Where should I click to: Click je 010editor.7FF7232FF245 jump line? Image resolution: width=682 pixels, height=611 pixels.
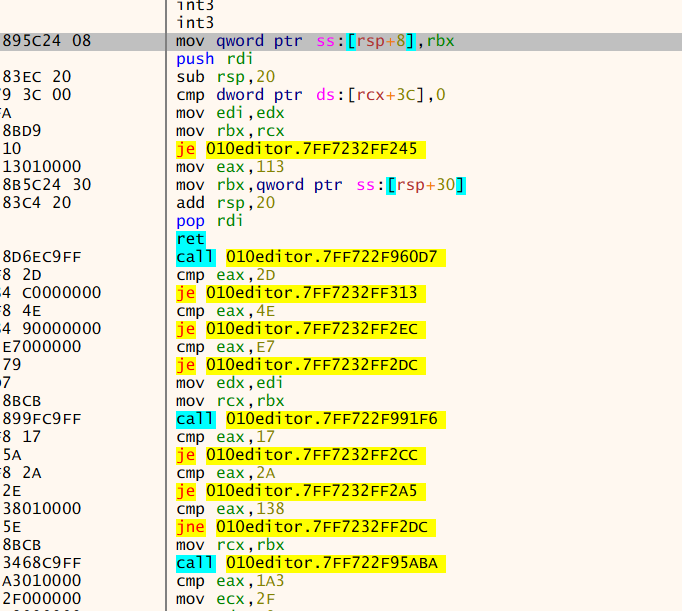point(301,149)
